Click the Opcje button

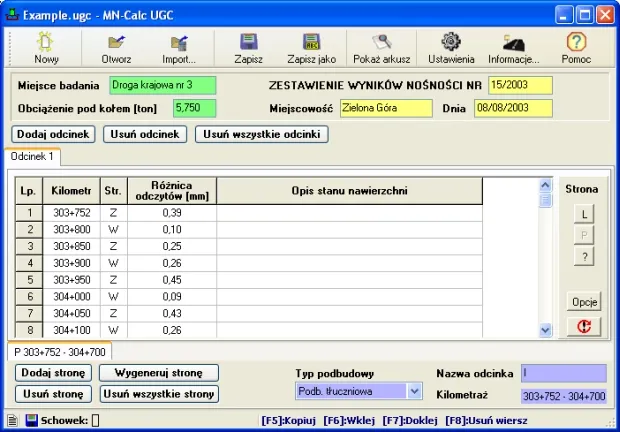coord(584,301)
